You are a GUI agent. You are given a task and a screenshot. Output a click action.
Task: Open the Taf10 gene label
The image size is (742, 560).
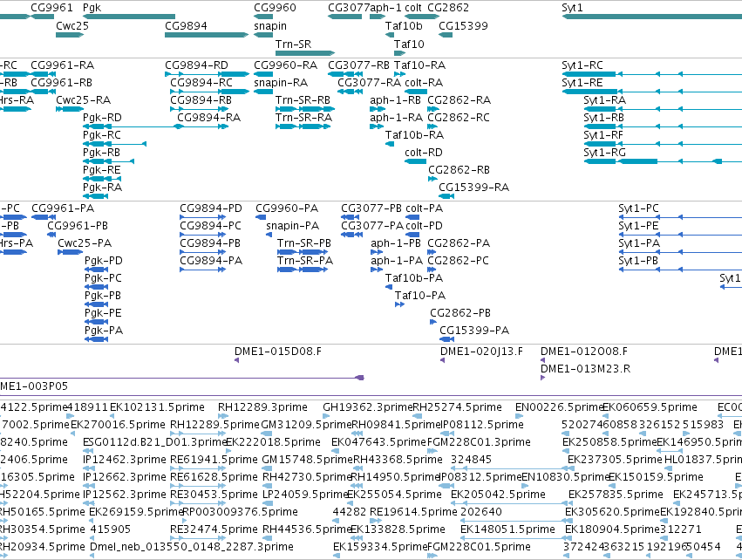[x=409, y=44]
